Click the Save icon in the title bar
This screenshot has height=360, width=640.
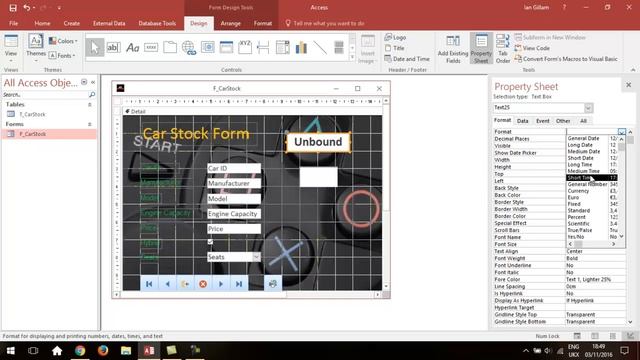[x=13, y=8]
